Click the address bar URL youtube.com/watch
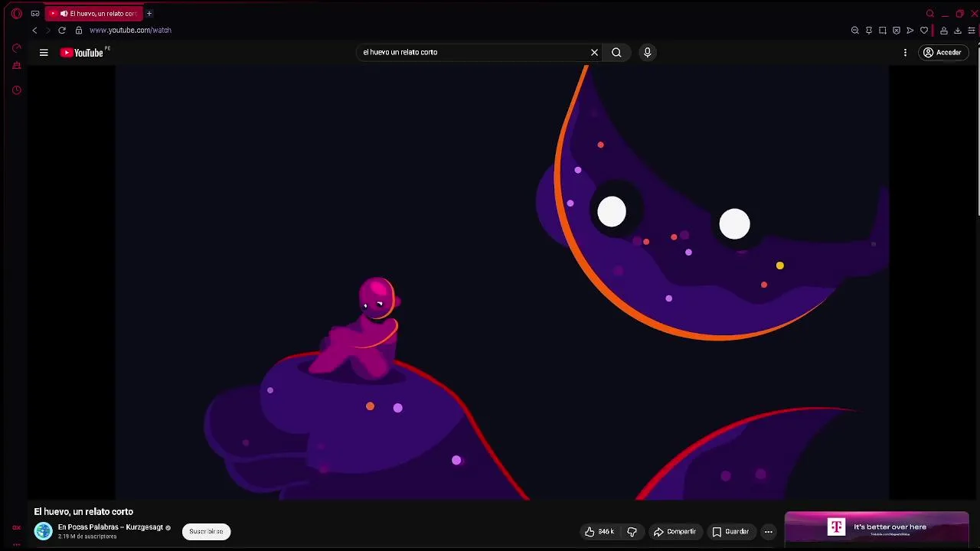 point(130,31)
